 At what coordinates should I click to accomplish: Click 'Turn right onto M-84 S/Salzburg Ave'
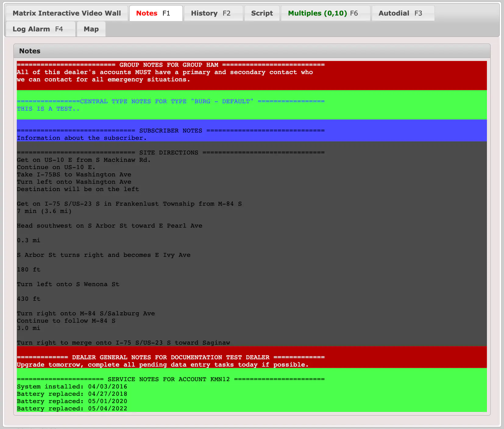click(x=86, y=314)
